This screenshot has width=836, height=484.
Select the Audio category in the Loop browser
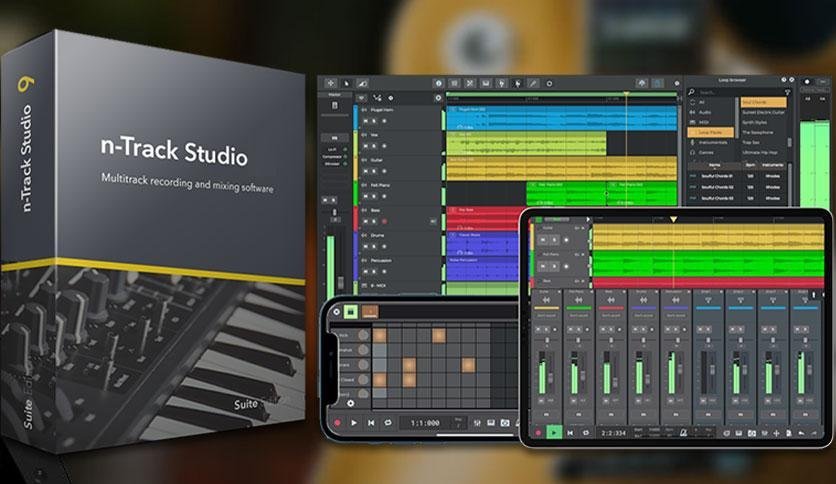(x=703, y=111)
